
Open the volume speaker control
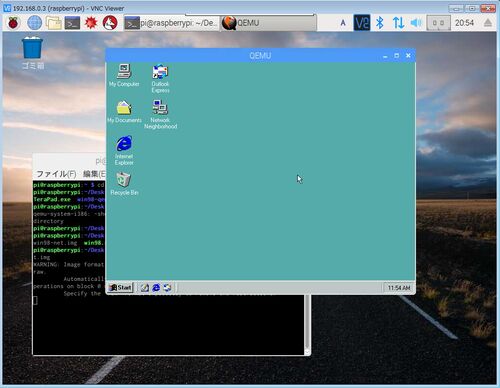416,23
